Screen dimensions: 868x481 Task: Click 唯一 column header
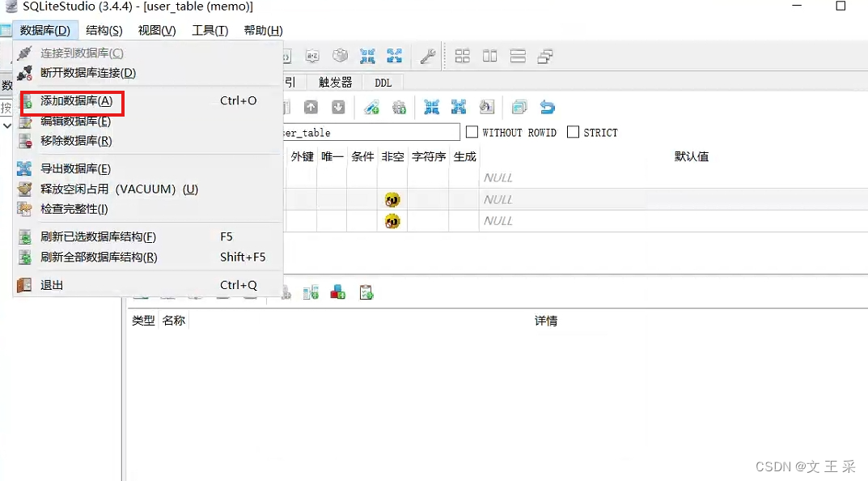[332, 157]
